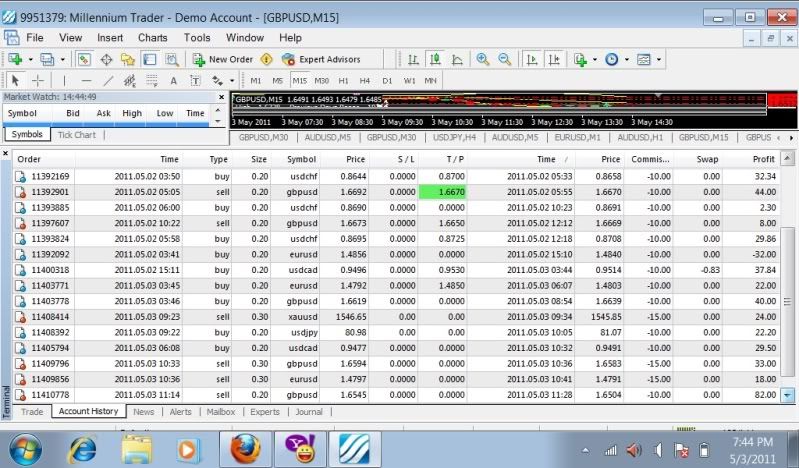Click Market Watch scroll up arrow
Image resolution: width=799 pixels, height=468 pixels.
click(x=219, y=109)
